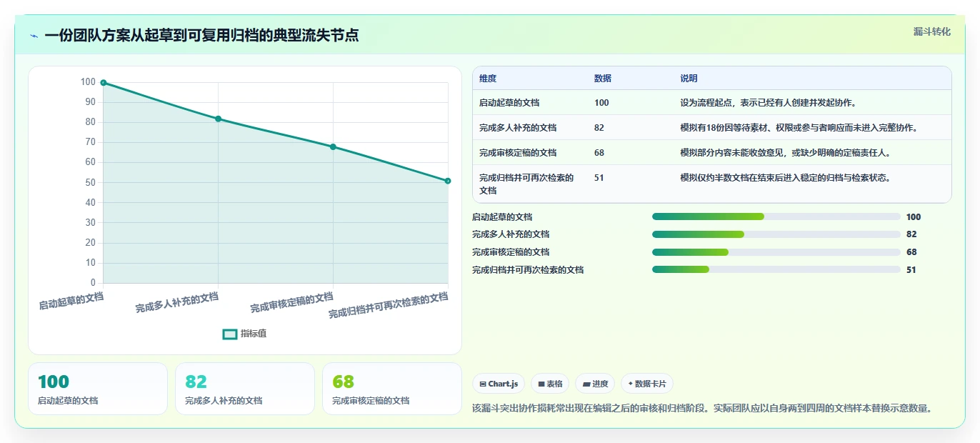
Task: Click the description starting 模拟有18份
Action: point(799,128)
